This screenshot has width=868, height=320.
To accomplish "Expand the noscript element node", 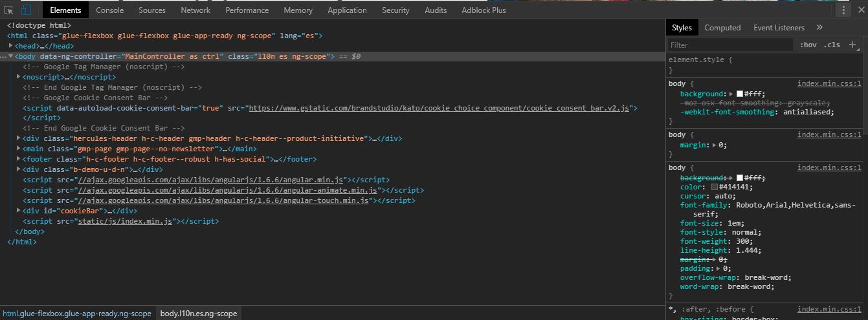I will [19, 77].
